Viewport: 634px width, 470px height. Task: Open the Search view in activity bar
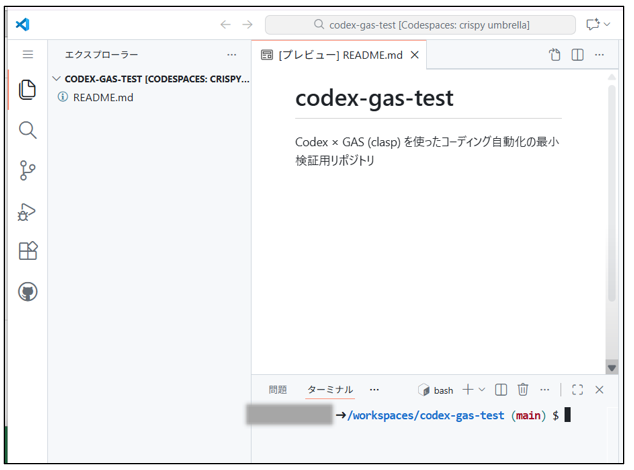click(x=27, y=130)
